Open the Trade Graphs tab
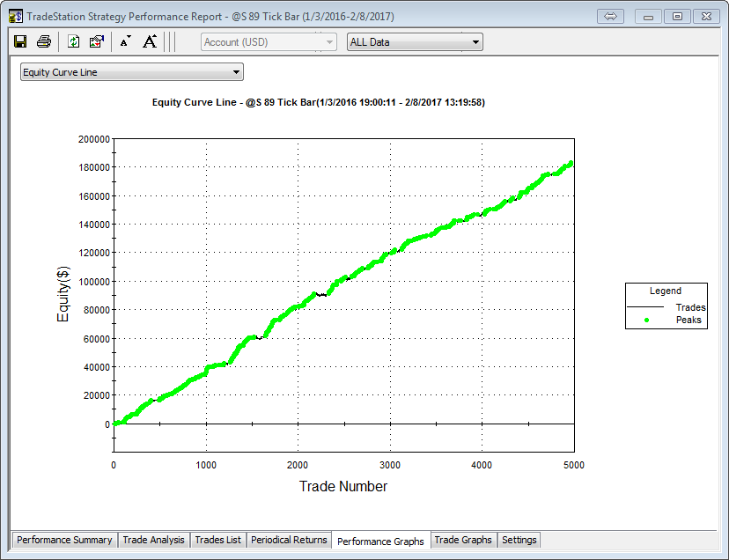This screenshot has height=560, width=729. tap(463, 540)
